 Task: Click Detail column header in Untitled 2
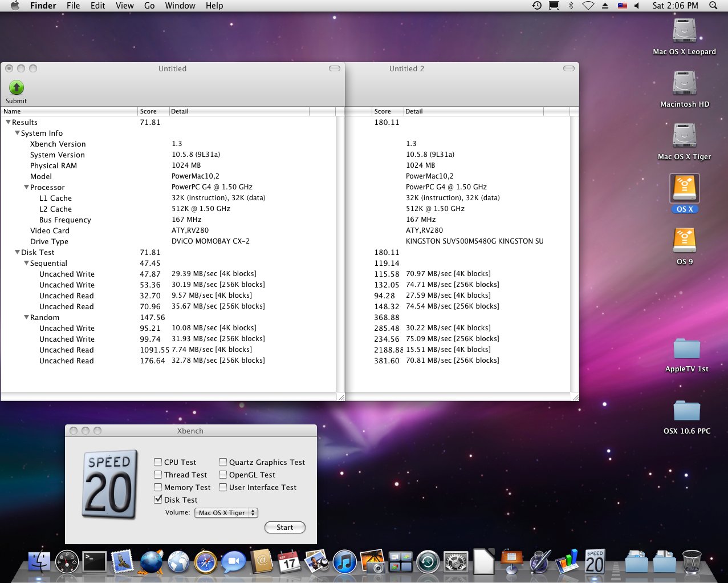pos(474,111)
